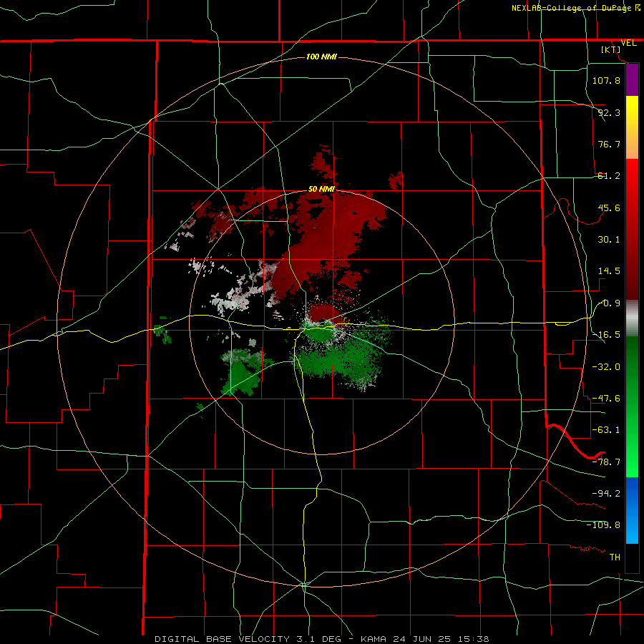
Task: Click the -109.8 legend value
Action: click(603, 525)
